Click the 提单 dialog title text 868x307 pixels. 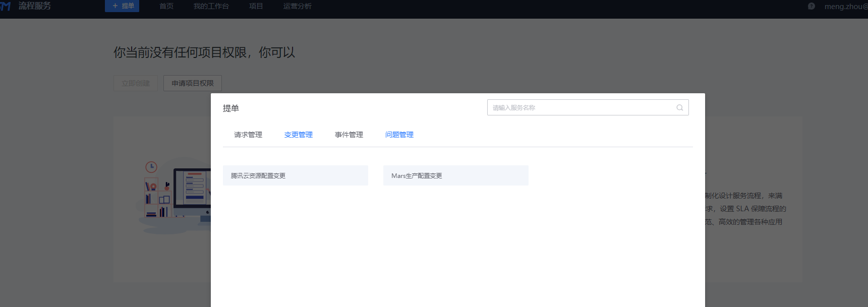click(231, 108)
